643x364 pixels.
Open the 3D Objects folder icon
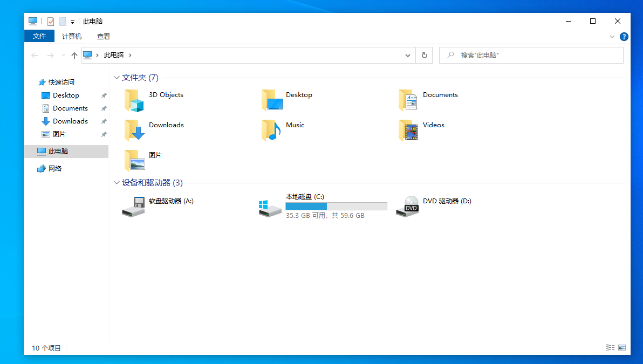tap(134, 100)
